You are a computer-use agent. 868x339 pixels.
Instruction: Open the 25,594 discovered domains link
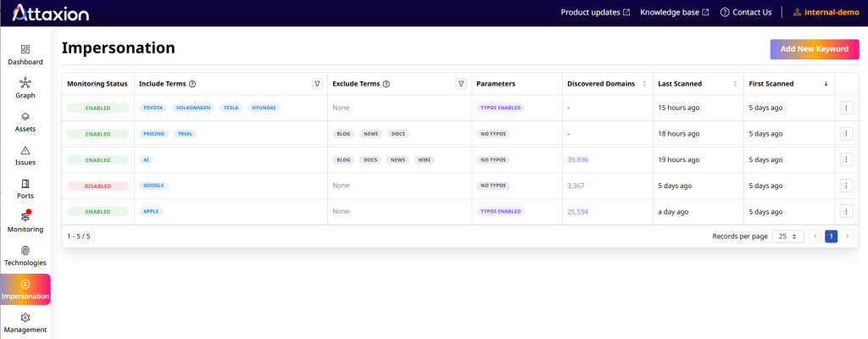pyautogui.click(x=577, y=212)
